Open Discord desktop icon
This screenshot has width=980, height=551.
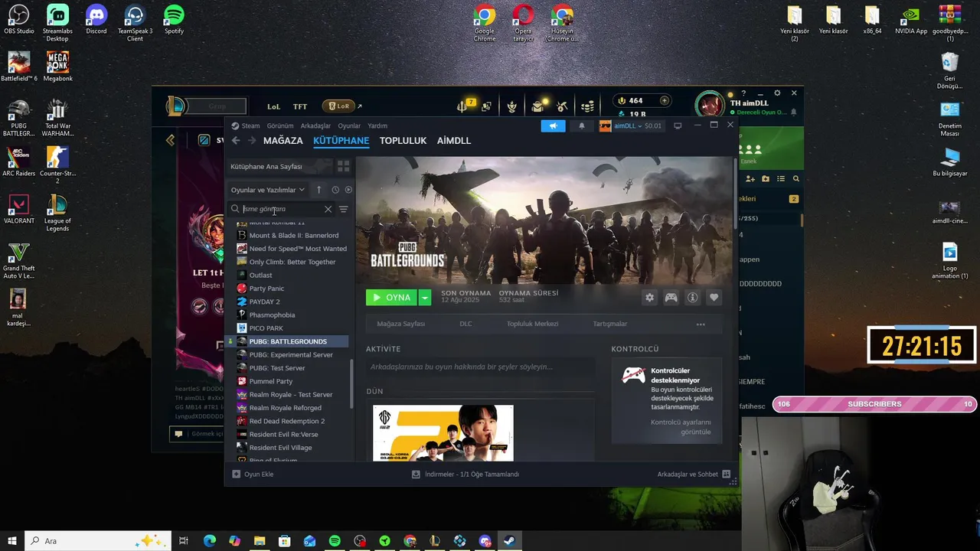click(x=96, y=21)
